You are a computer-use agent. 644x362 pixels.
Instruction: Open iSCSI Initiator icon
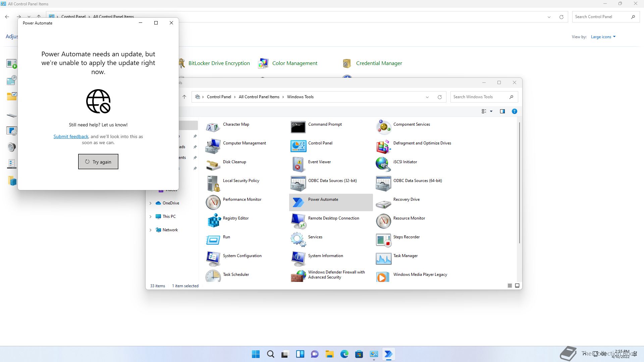point(383,165)
